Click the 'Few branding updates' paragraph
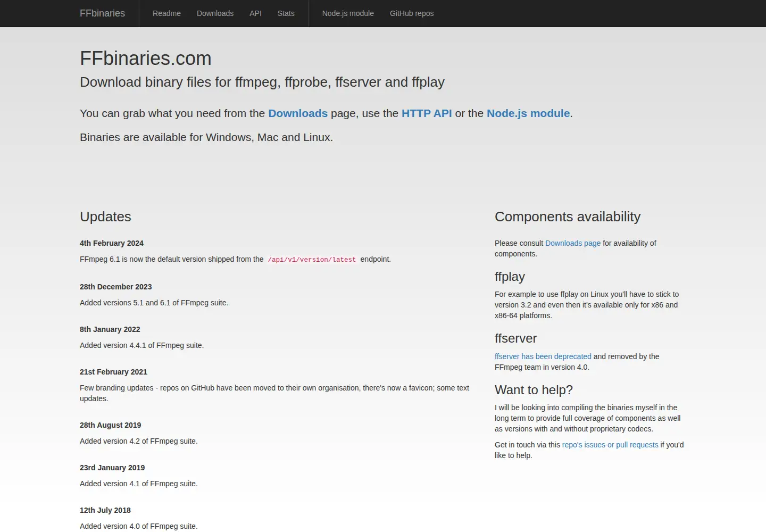 (x=274, y=393)
